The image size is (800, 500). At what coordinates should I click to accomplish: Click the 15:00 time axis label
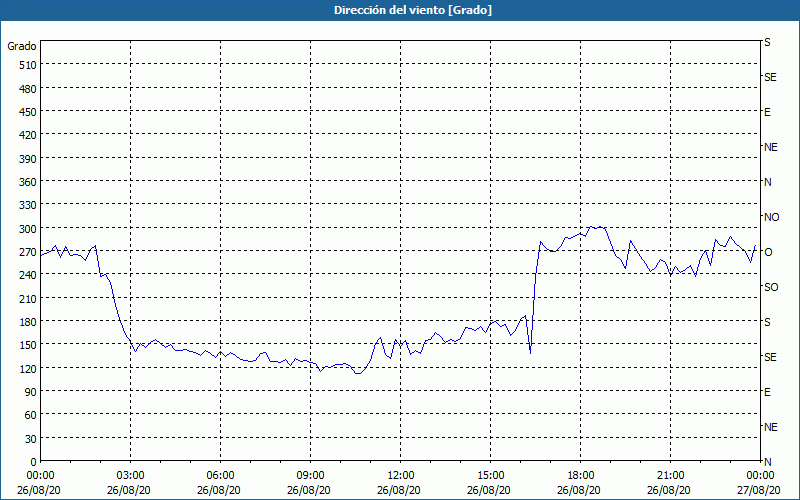click(x=490, y=476)
